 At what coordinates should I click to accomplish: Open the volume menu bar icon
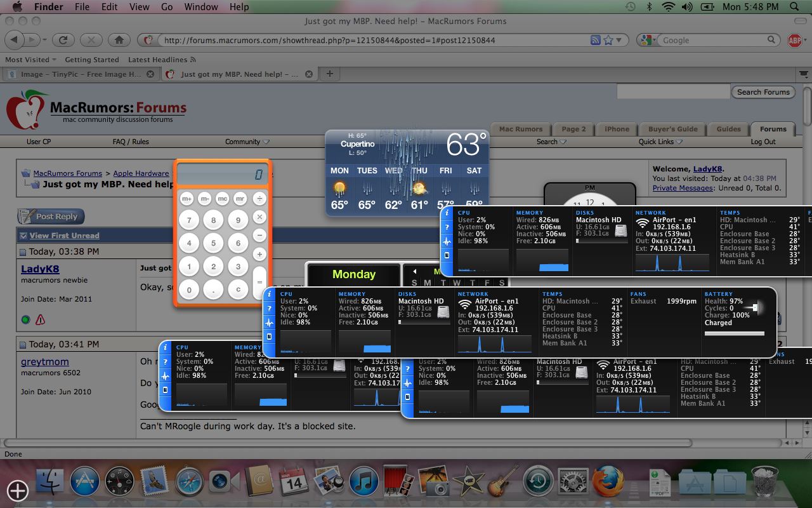pos(687,7)
